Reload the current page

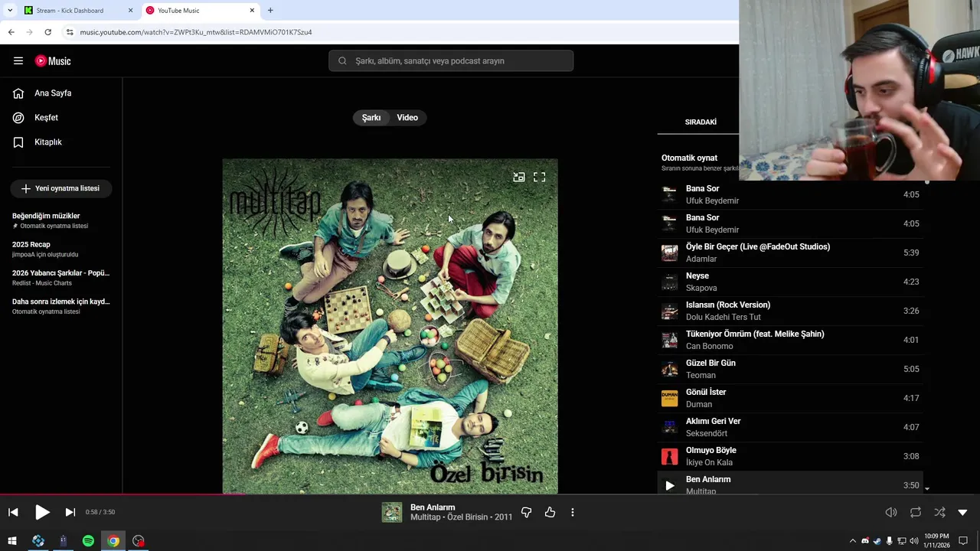[47, 32]
